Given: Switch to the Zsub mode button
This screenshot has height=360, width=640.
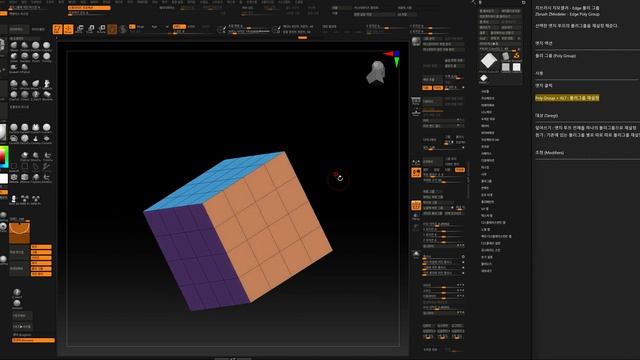Looking at the screenshot, I should [191, 27].
